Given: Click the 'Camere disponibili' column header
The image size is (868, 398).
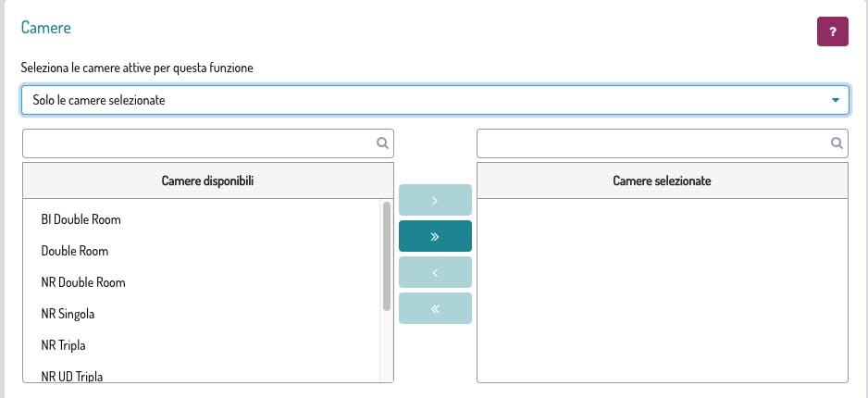Looking at the screenshot, I should pos(207,181).
